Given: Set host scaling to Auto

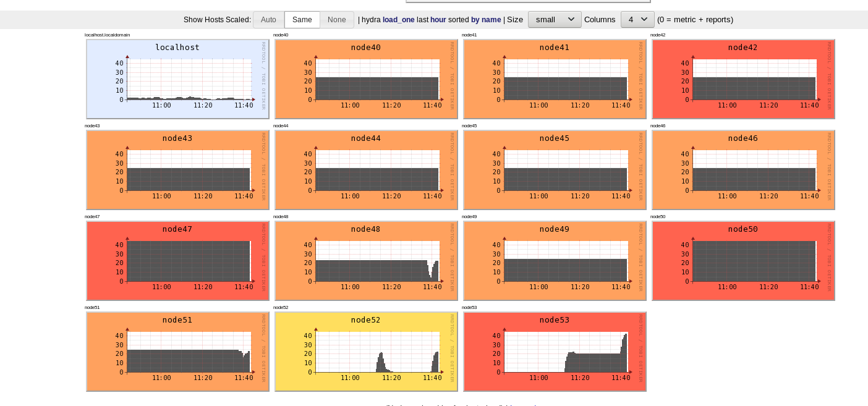Looking at the screenshot, I should [268, 20].
